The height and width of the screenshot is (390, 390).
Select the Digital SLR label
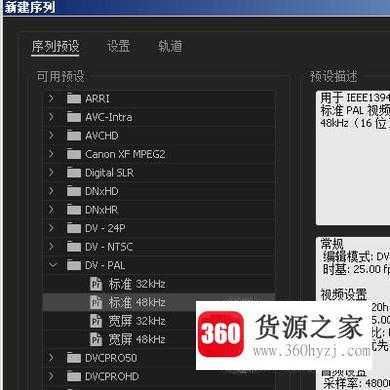click(x=109, y=173)
